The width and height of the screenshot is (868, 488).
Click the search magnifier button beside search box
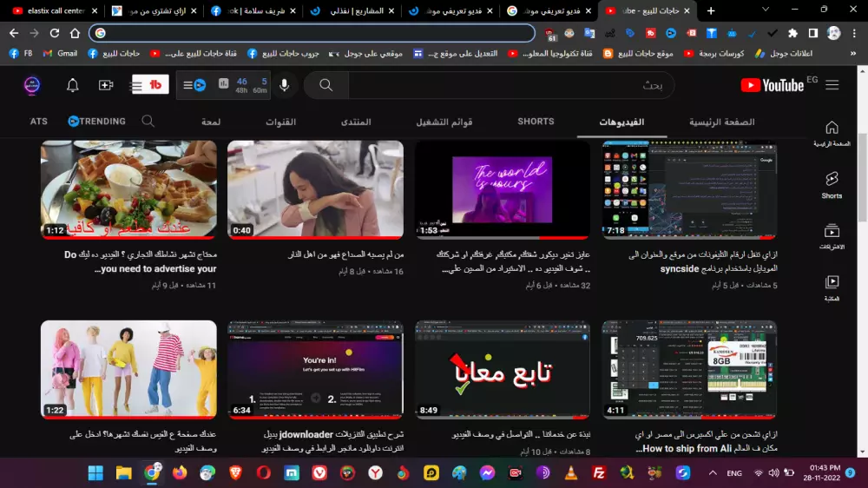pos(326,85)
